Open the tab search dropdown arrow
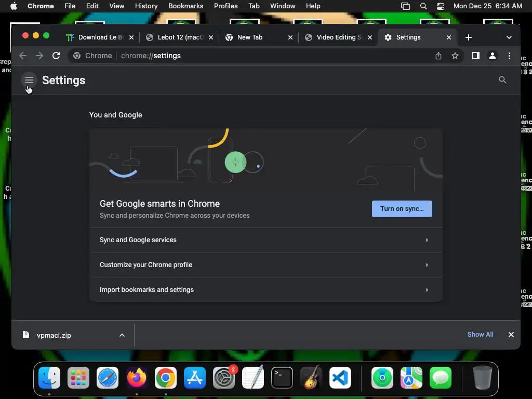The height and width of the screenshot is (399, 532). point(509,37)
